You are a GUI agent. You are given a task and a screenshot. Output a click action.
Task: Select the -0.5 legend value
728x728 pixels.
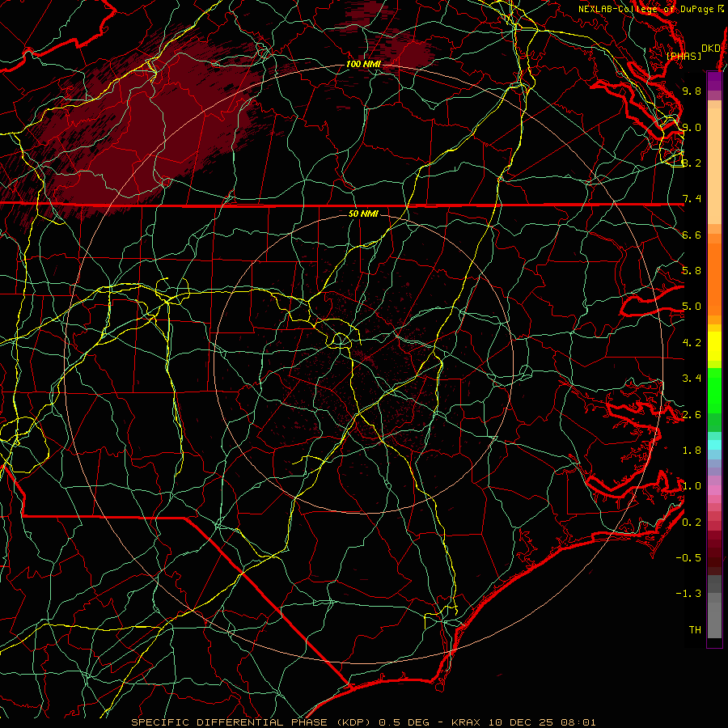pyautogui.click(x=688, y=558)
